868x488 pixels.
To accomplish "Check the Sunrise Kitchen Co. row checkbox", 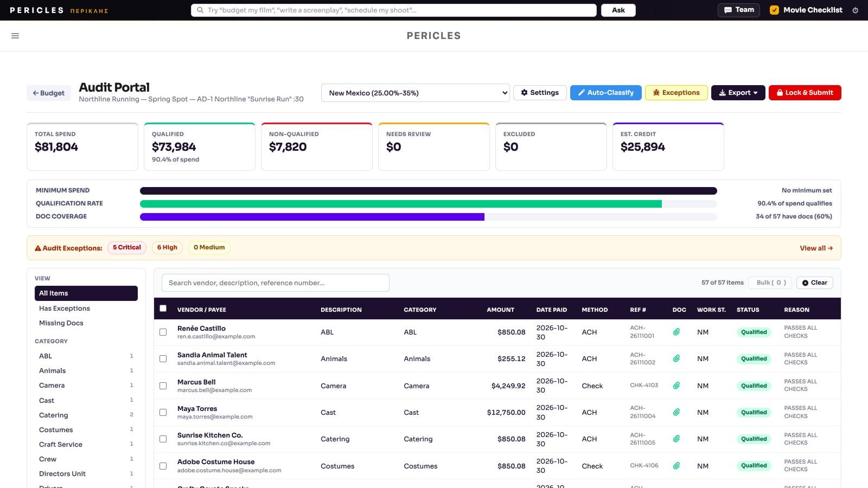I will [163, 439].
